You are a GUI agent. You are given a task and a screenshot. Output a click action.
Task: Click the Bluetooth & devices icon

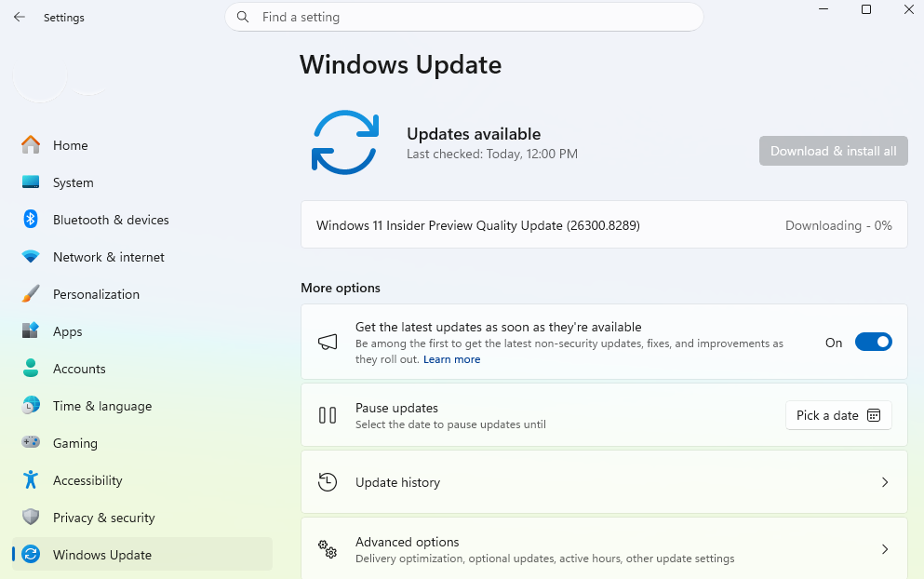(x=31, y=220)
